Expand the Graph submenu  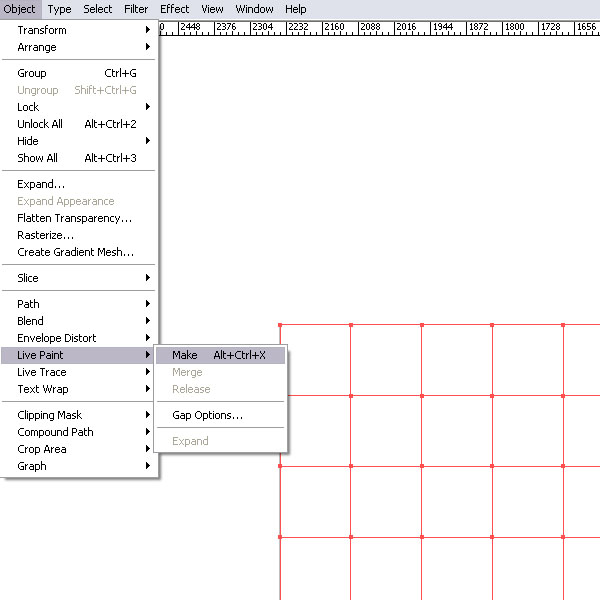pyautogui.click(x=79, y=466)
